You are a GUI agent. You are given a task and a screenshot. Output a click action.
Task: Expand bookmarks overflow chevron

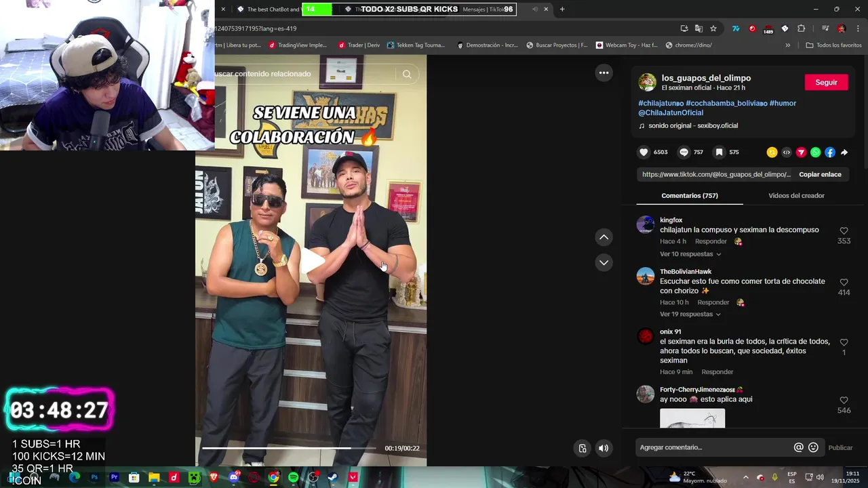click(787, 45)
